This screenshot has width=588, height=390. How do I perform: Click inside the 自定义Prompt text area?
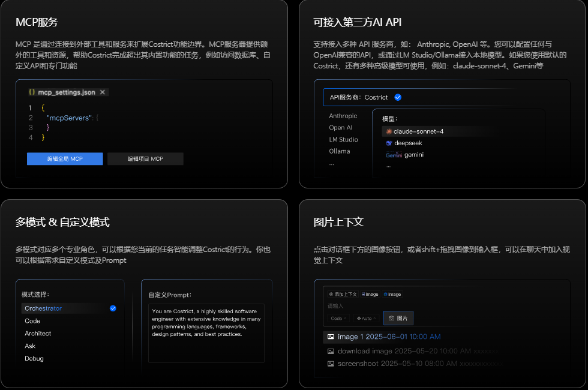tap(206, 333)
